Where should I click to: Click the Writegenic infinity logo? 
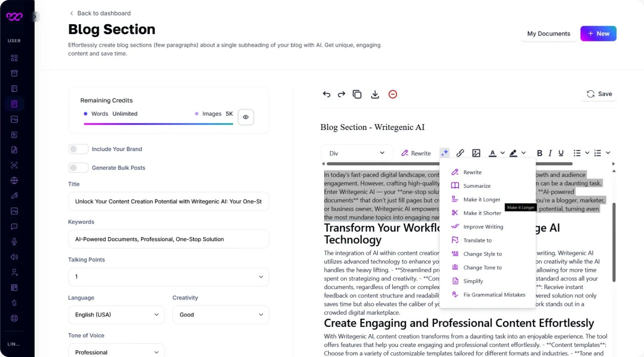(14, 16)
